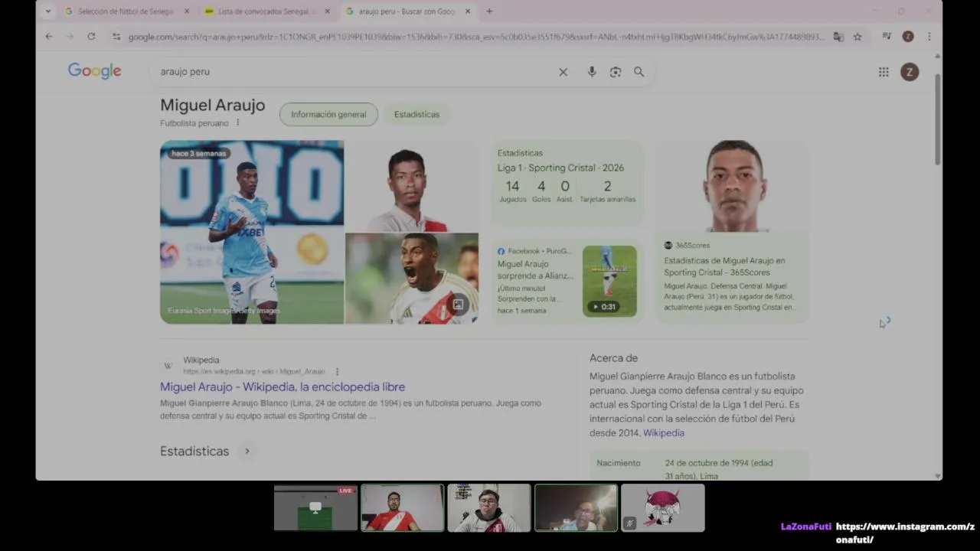Viewport: 980px width, 551px height.
Task: Close the Selección de fútbol de Senegal tab
Action: (x=187, y=11)
